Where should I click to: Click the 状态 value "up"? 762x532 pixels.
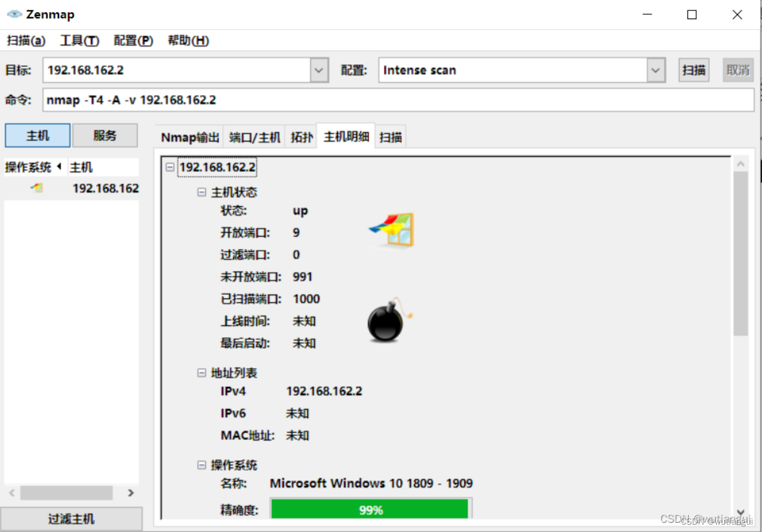coord(300,211)
